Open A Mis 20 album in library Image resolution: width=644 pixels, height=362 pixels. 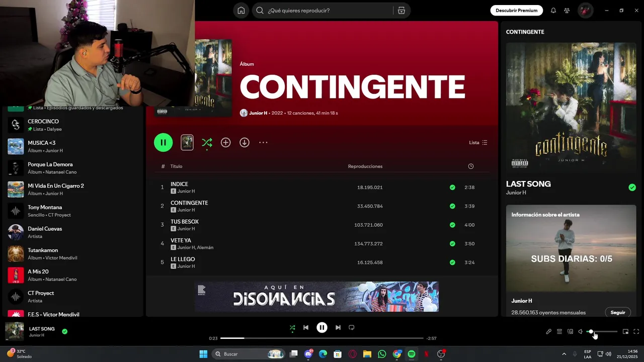coord(73,276)
